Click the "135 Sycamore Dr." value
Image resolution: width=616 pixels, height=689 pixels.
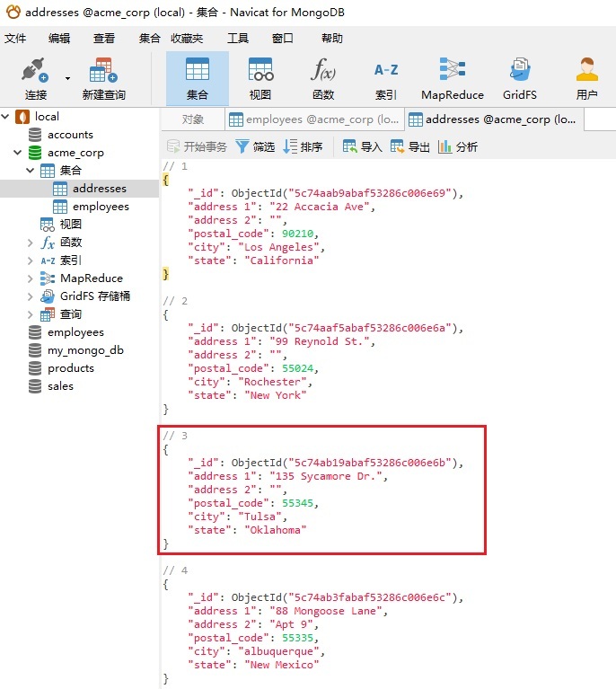coord(326,476)
